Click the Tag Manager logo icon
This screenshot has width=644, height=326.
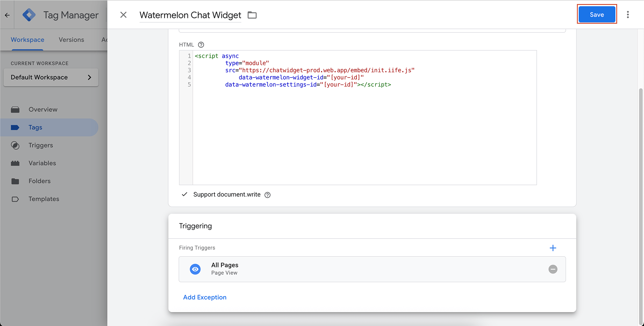point(29,15)
